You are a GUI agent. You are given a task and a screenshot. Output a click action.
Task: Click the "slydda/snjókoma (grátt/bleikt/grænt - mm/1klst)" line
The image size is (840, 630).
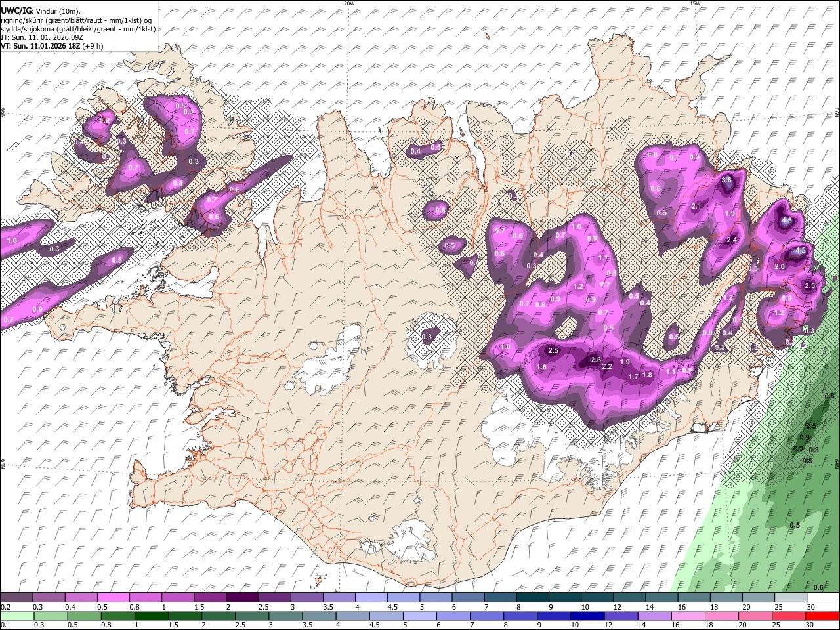(x=78, y=29)
